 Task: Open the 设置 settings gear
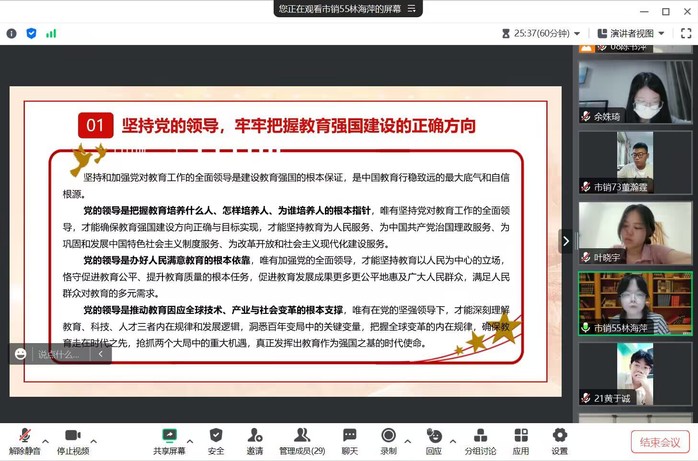(559, 440)
